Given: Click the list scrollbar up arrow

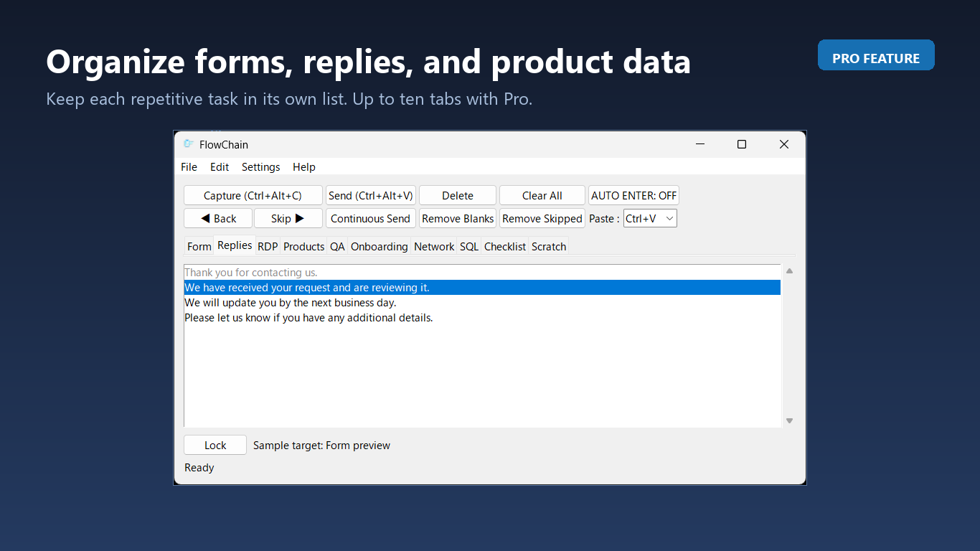Looking at the screenshot, I should (789, 271).
